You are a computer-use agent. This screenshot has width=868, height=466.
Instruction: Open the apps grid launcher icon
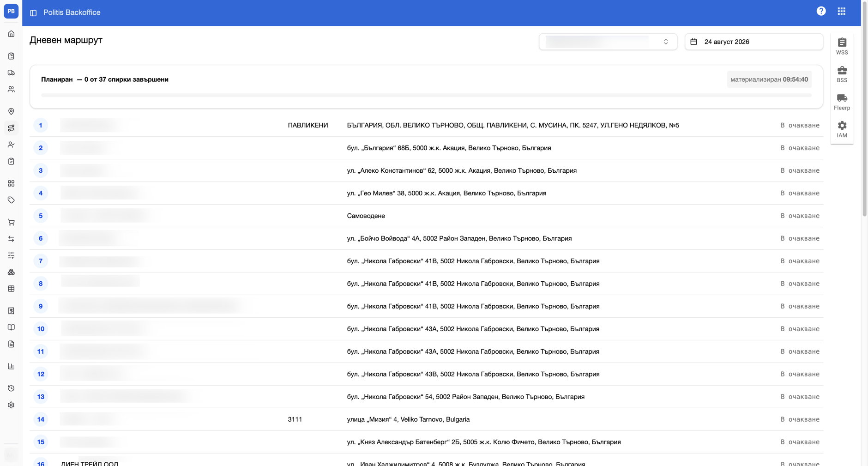(842, 11)
